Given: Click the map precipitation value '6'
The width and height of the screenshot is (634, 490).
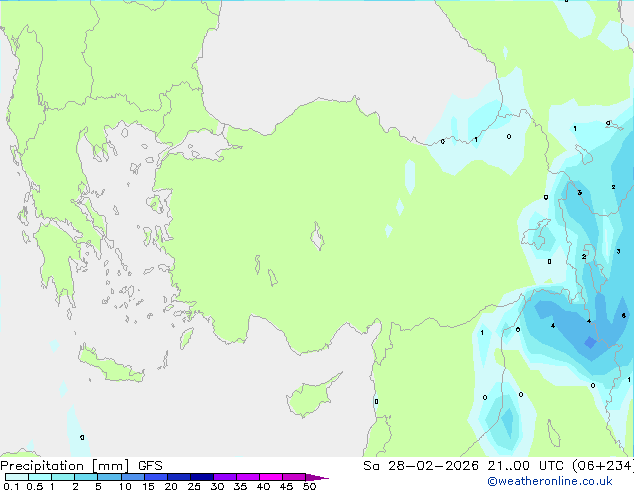Looking at the screenshot, I should click(x=623, y=315).
